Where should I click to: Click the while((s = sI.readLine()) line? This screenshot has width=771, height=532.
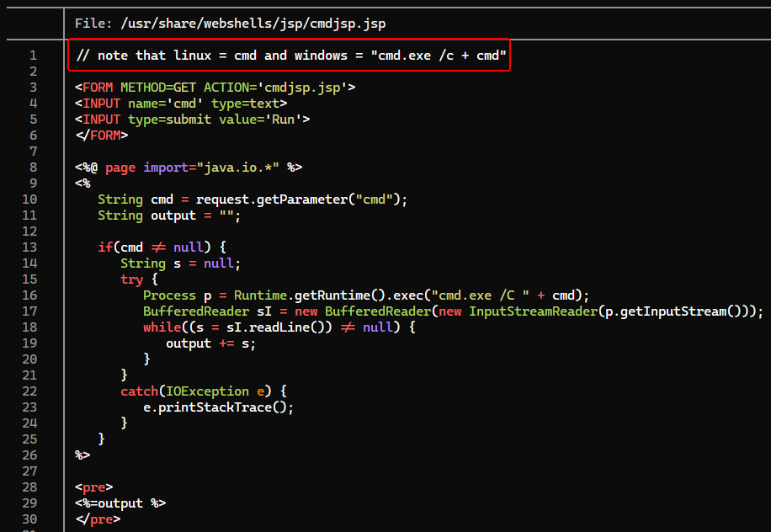(279, 327)
